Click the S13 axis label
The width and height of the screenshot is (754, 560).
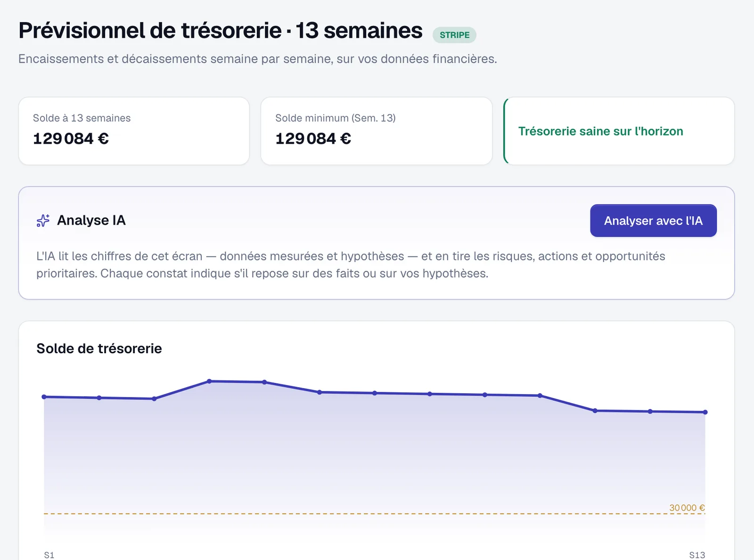(697, 555)
